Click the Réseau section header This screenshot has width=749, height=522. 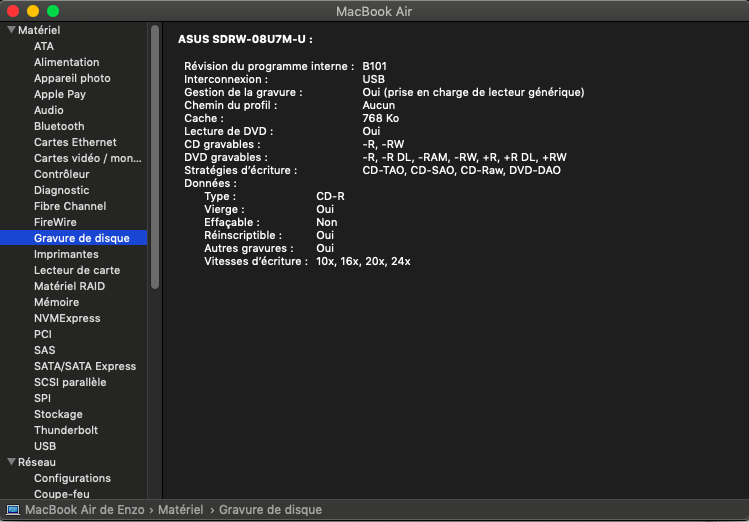pyautogui.click(x=37, y=462)
